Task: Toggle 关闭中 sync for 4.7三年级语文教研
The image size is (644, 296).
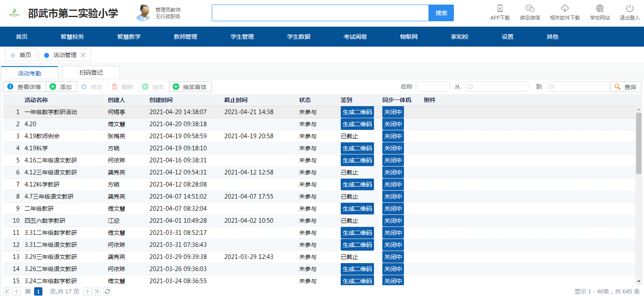Action: click(393, 197)
